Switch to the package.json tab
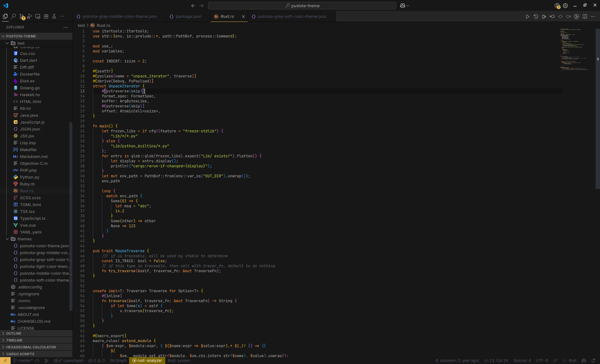The image size is (600, 364). [x=188, y=17]
